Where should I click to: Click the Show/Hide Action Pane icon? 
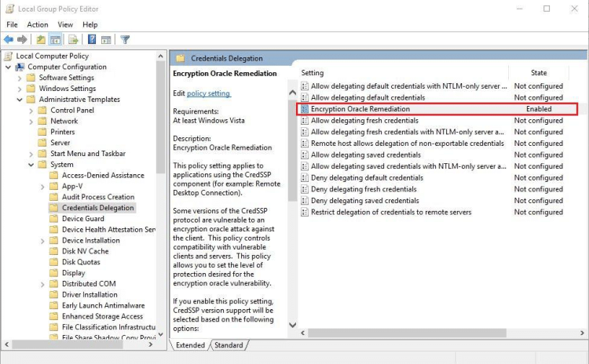[106, 39]
